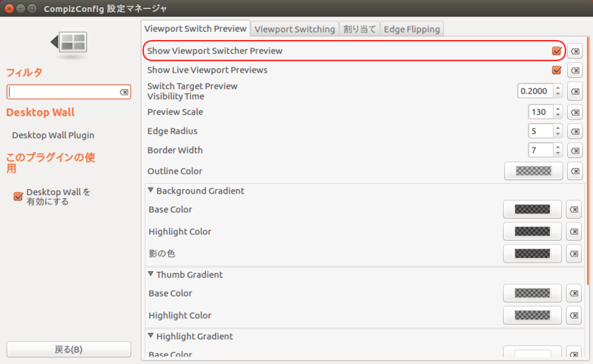Click the Edge Radius value field
Image resolution: width=593 pixels, height=364 pixels.
click(x=541, y=131)
